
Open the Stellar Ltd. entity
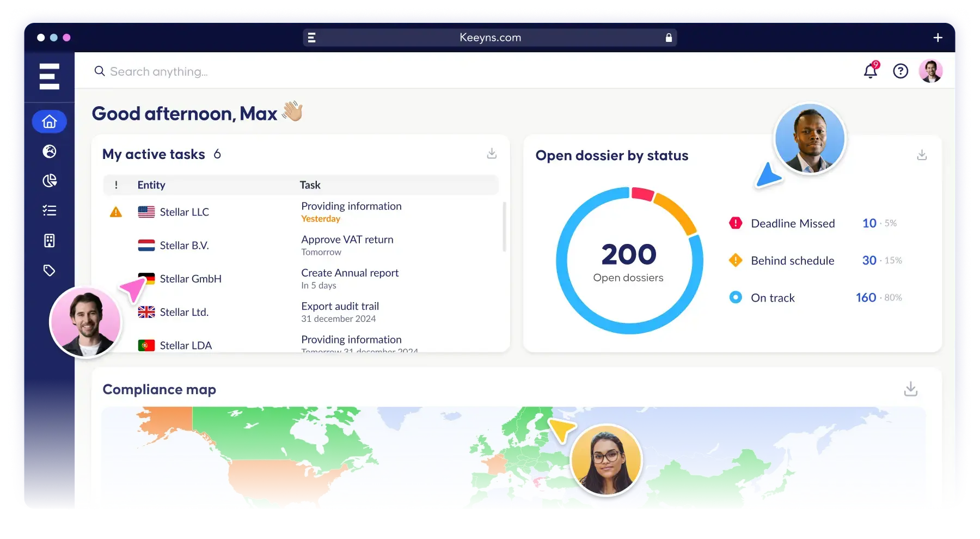tap(184, 312)
